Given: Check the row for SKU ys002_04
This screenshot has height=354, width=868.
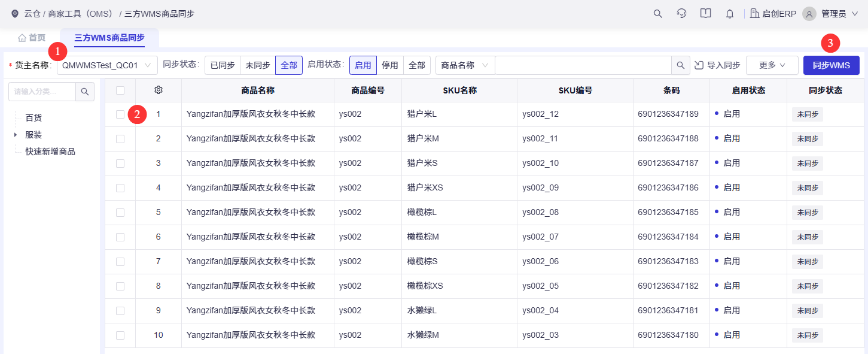Looking at the screenshot, I should [x=120, y=310].
